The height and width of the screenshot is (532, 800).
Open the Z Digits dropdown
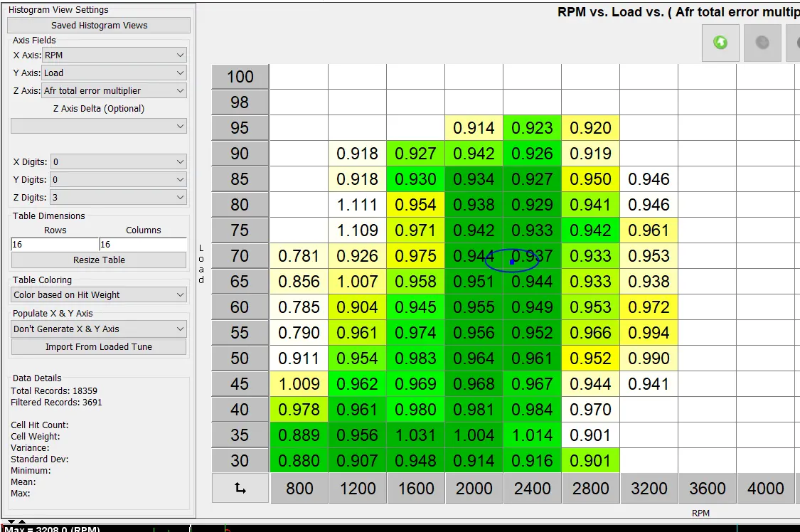coord(118,198)
